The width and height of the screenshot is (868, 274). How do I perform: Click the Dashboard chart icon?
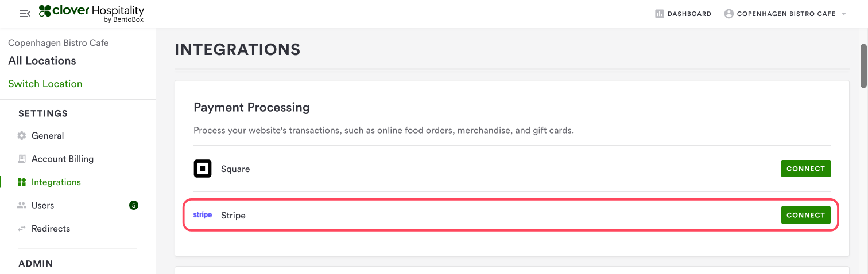pos(660,14)
